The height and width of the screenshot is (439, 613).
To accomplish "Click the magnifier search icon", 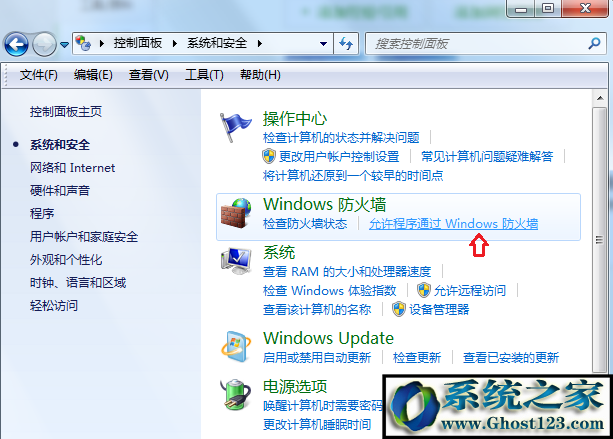I will point(594,43).
